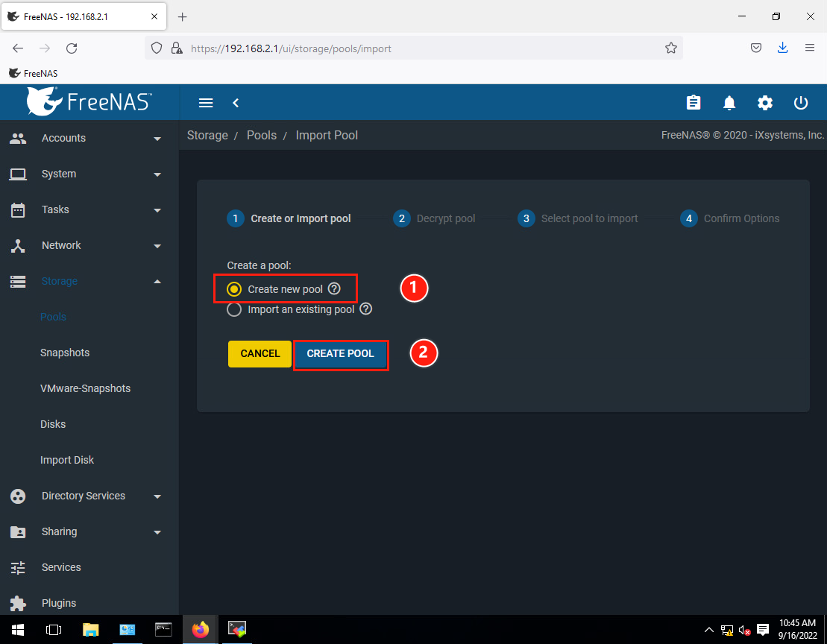
Task: Click wizard step 4 Confirm Options
Action: pyautogui.click(x=729, y=218)
